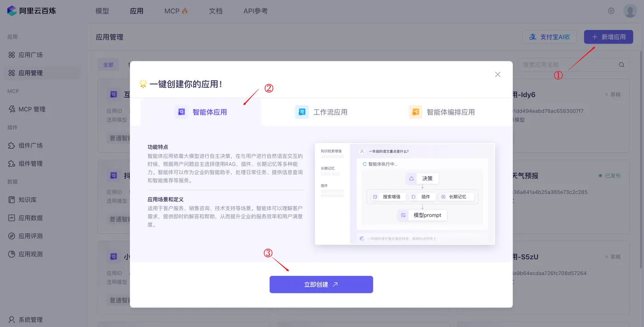Click the 模型prompt node icon in preview
This screenshot has height=327, width=644.
(x=403, y=215)
